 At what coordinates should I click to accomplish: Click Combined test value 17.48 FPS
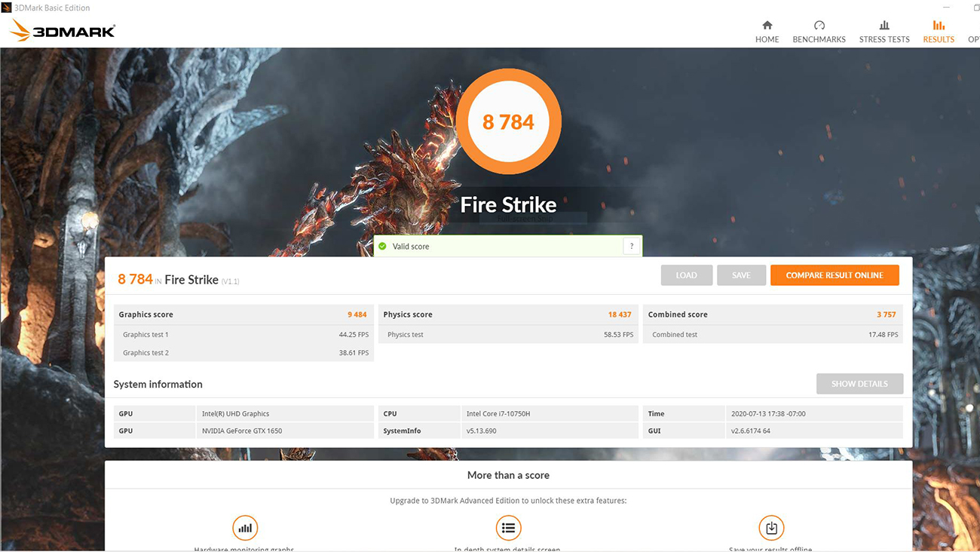click(883, 335)
